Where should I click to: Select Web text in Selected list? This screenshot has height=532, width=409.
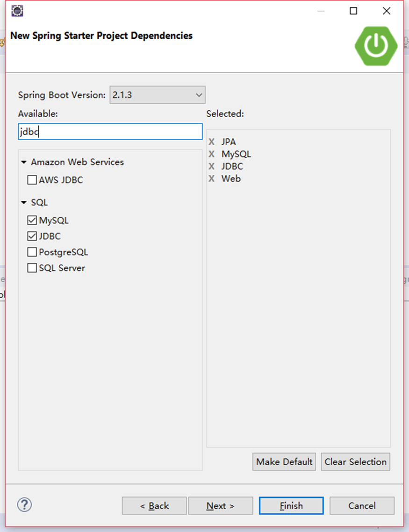coord(231,178)
